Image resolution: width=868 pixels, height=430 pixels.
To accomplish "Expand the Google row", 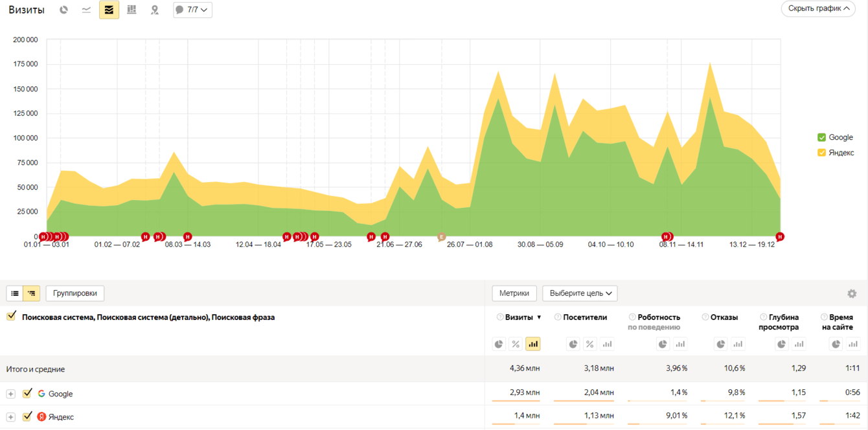I will click(11, 394).
